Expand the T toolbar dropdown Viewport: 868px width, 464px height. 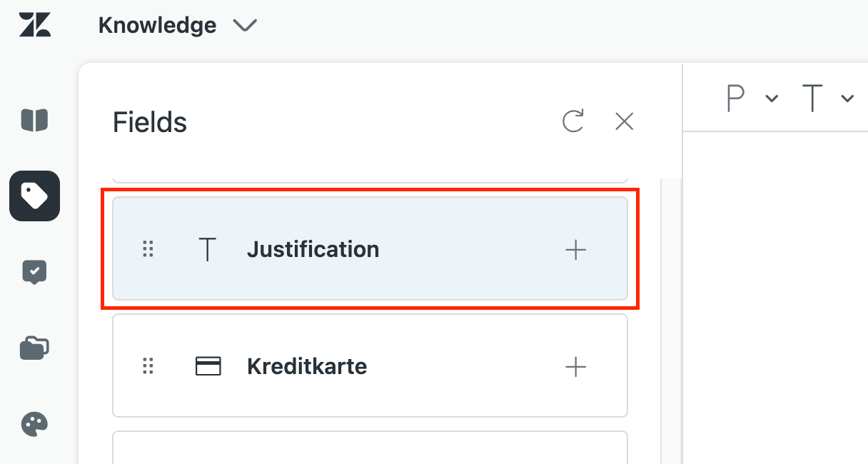coord(847,99)
